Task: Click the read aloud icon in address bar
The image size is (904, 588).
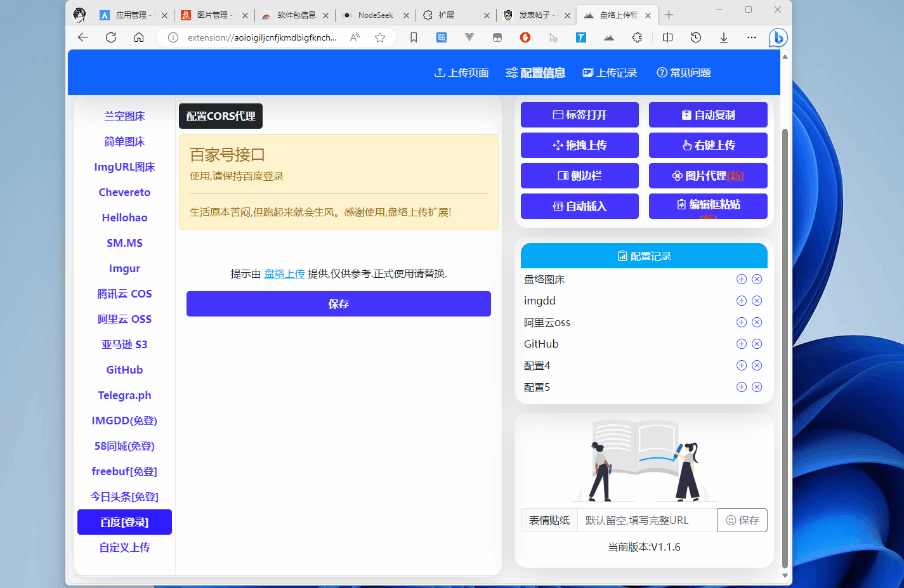Action: (355, 37)
